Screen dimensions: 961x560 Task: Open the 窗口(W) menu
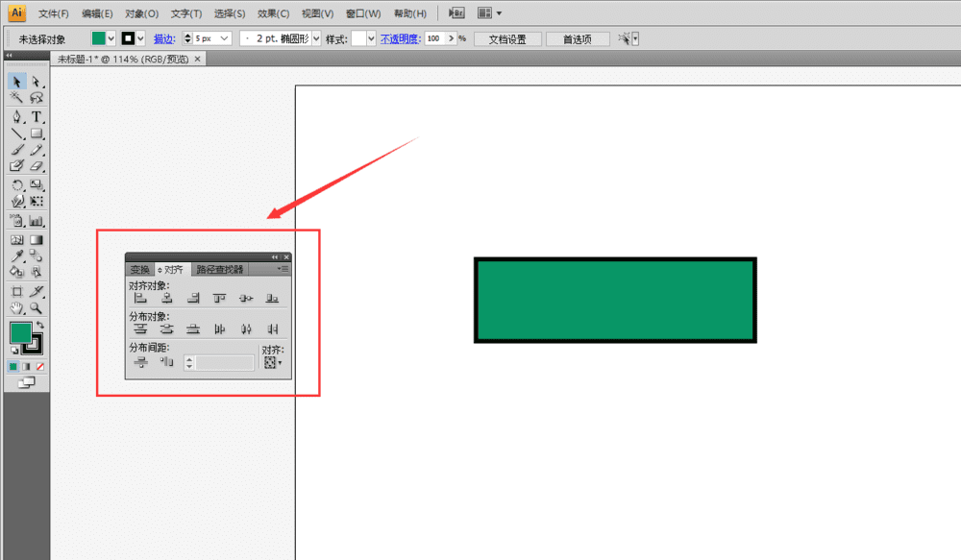click(x=363, y=13)
